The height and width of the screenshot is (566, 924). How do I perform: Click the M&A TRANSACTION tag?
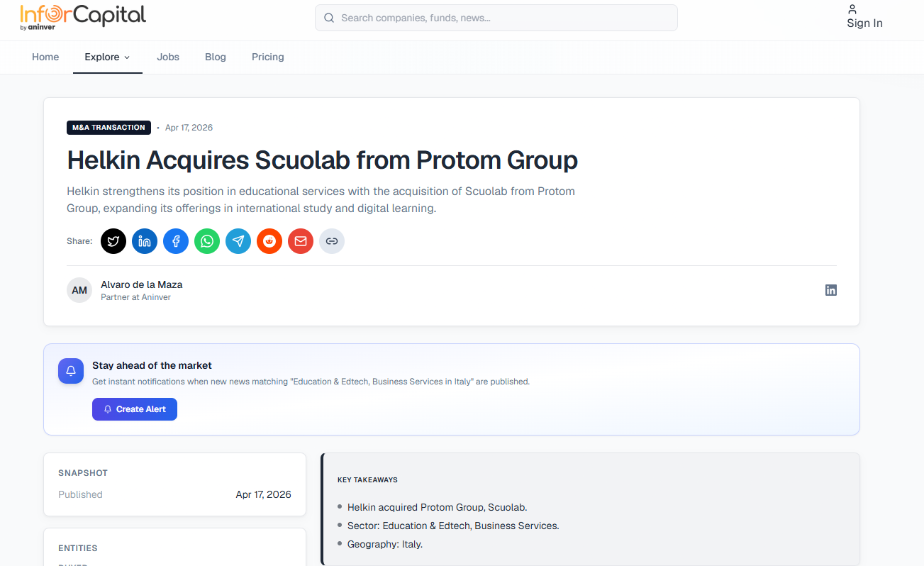pyautogui.click(x=108, y=128)
